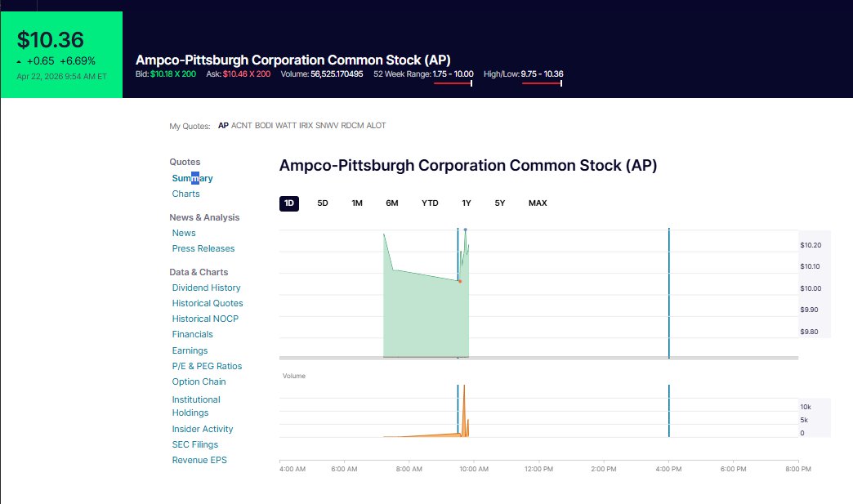
Task: Select the 1D chart range tab
Action: click(x=289, y=203)
